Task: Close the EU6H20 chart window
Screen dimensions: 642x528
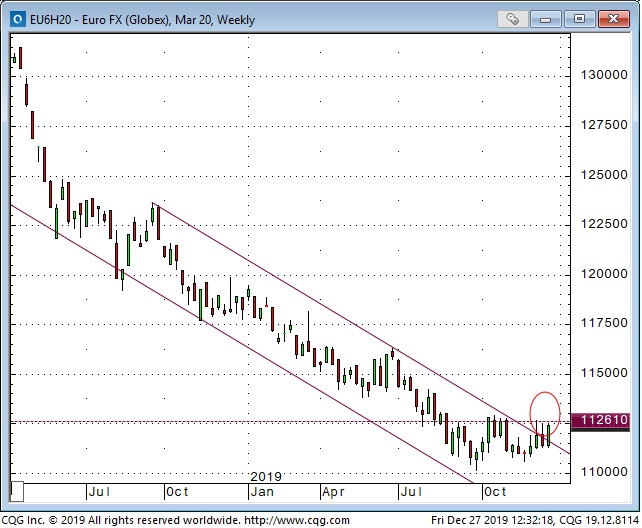Action: click(613, 19)
